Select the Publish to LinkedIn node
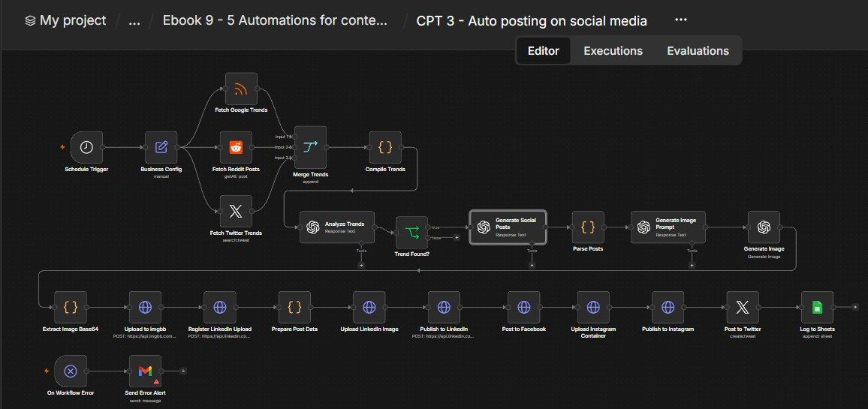Screen dimensions: 868x409 tap(444, 307)
